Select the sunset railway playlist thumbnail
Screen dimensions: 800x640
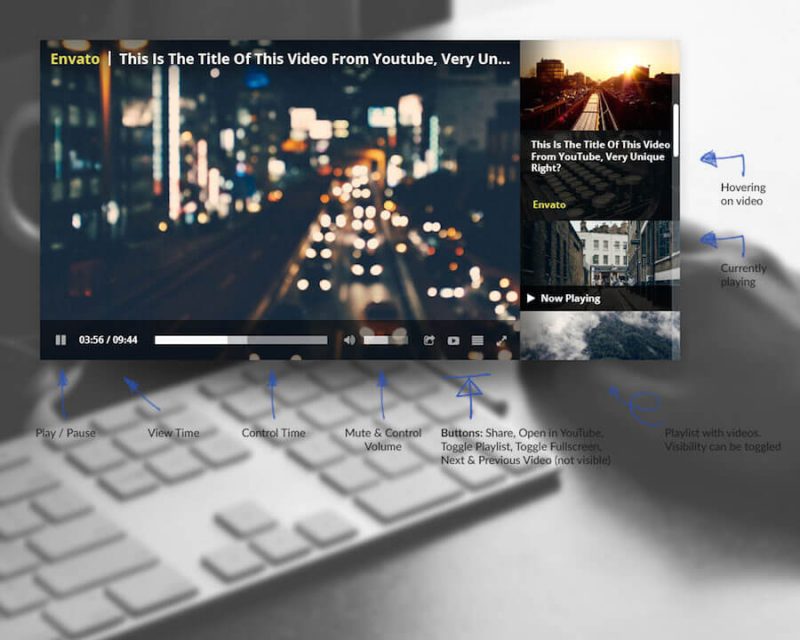pos(596,85)
